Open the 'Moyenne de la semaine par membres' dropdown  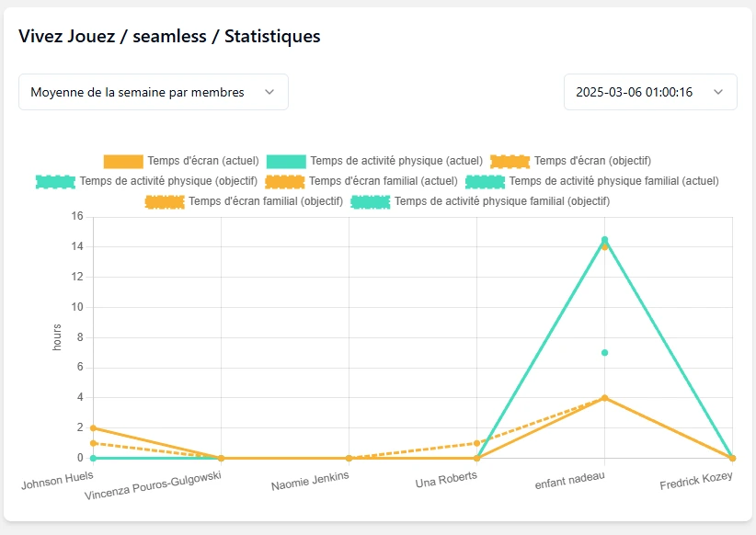point(154,92)
